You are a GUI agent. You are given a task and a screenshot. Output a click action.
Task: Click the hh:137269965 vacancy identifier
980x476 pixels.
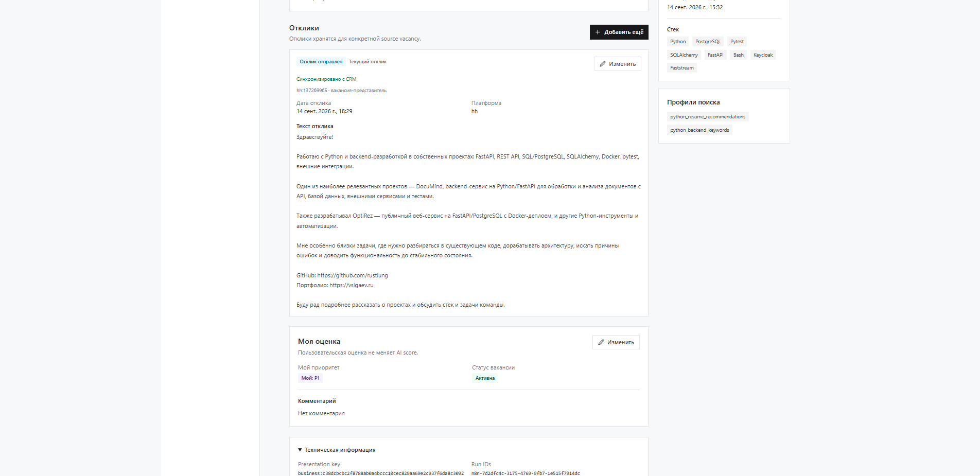311,91
